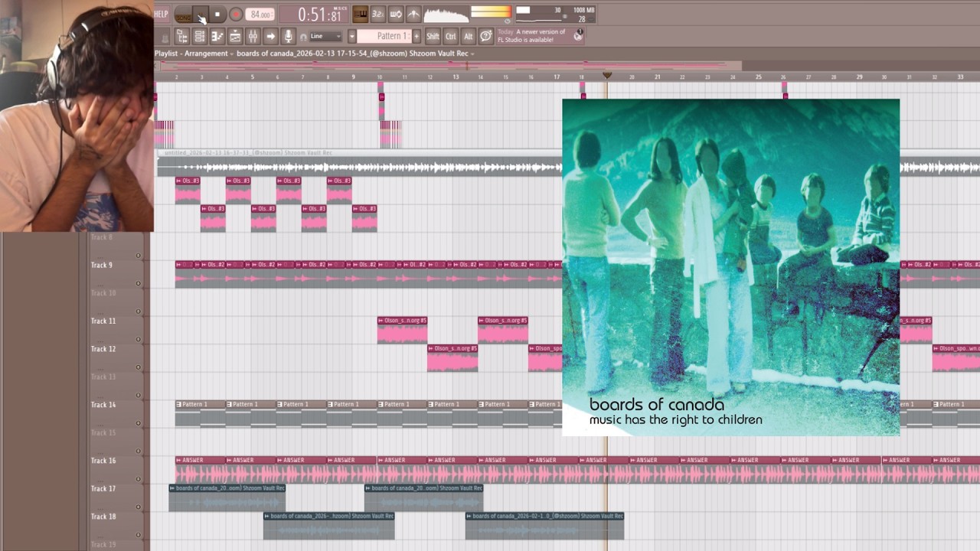This screenshot has height=551, width=980.
Task: Open the hint help speech bubble icon
Action: pos(486,36)
